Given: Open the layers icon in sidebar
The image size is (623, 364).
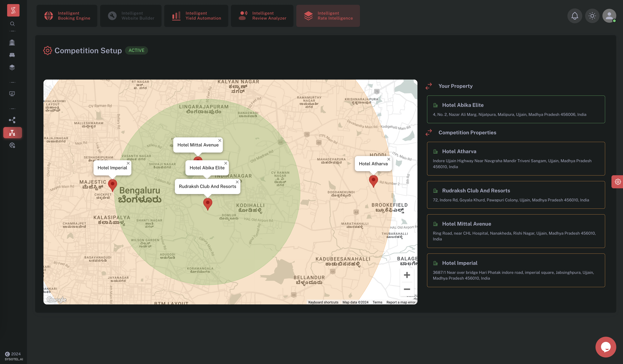Looking at the screenshot, I should pos(12,67).
